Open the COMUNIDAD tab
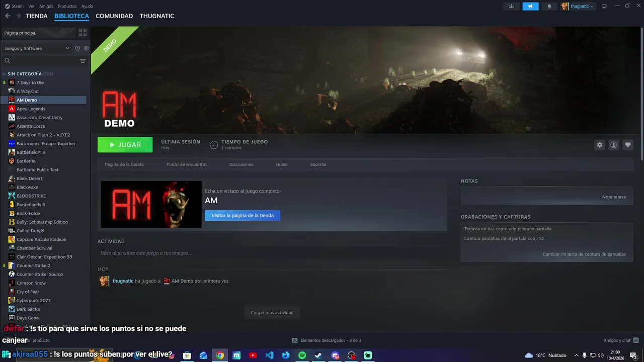Image resolution: width=644 pixels, height=362 pixels. 114,16
